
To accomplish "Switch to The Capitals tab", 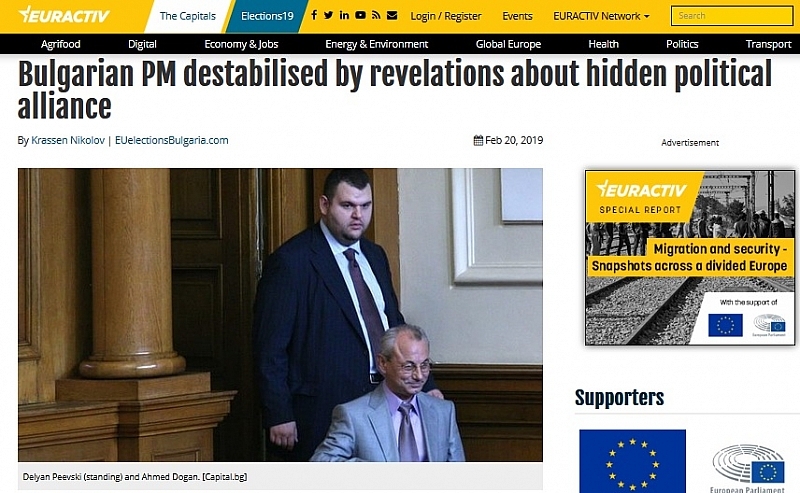I will tap(187, 16).
